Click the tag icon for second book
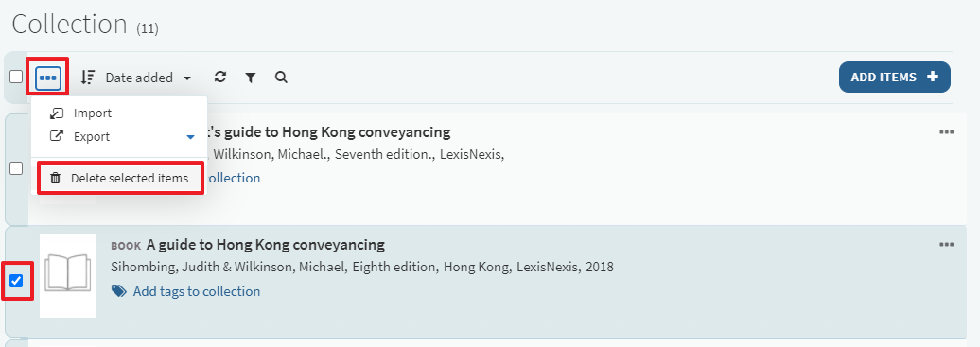The image size is (980, 347). [x=118, y=290]
